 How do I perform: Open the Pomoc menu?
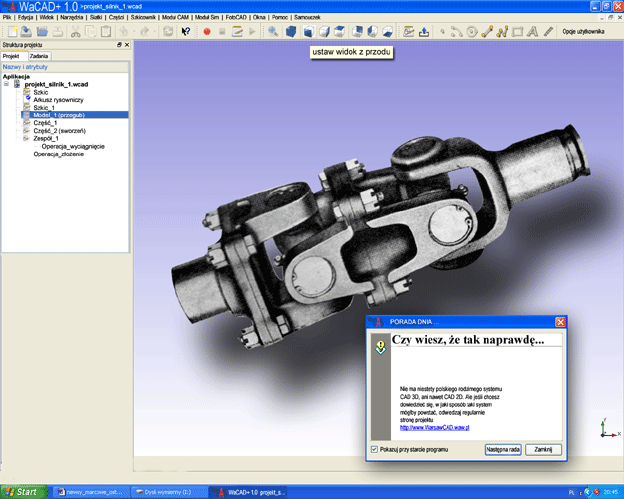point(280,17)
